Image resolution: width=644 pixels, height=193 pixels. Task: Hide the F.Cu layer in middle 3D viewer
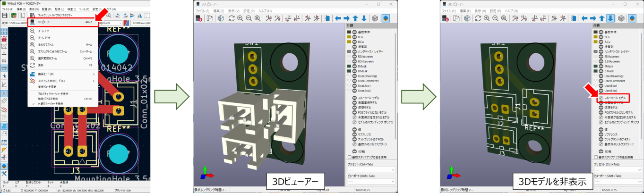click(354, 37)
